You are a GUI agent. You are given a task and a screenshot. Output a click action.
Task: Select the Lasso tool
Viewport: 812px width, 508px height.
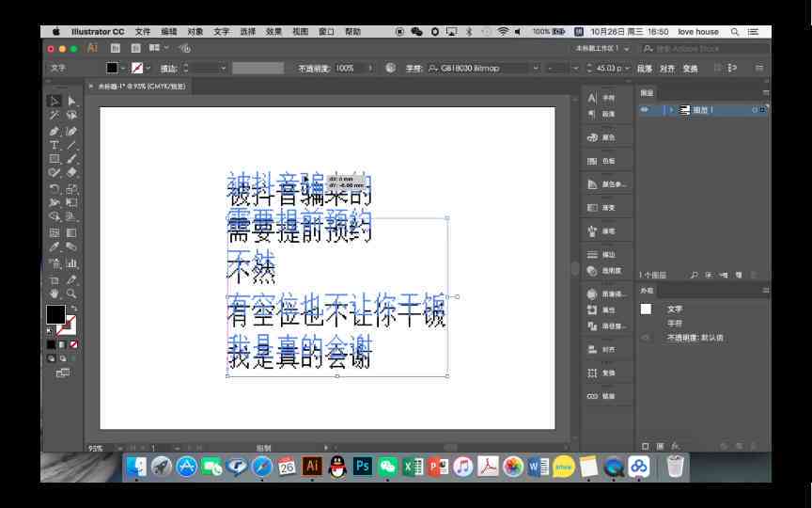71,115
